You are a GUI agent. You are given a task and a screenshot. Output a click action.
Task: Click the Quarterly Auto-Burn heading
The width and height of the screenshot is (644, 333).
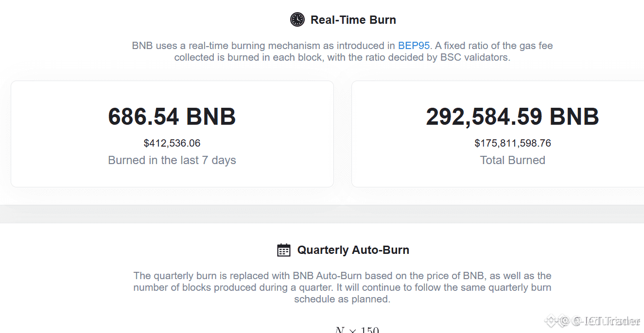coord(353,250)
